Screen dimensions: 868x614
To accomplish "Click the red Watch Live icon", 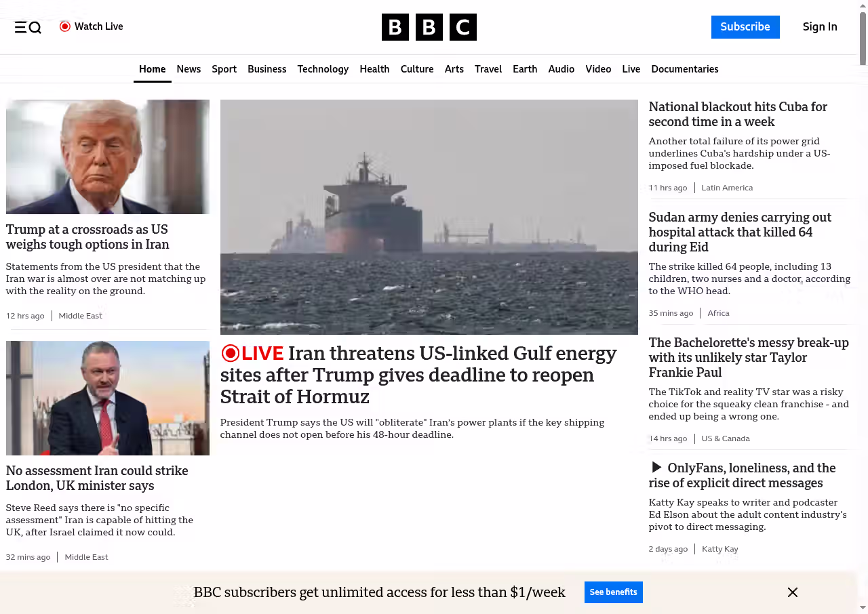I will pyautogui.click(x=65, y=26).
